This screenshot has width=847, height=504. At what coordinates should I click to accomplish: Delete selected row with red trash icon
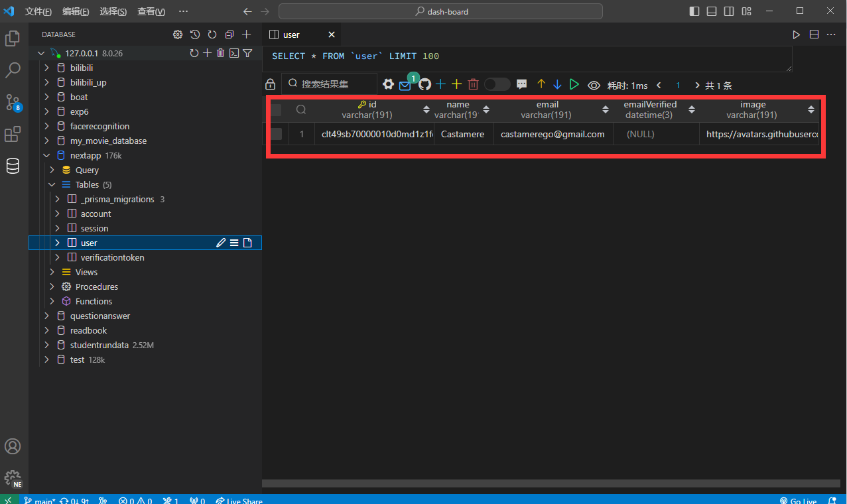(x=474, y=84)
